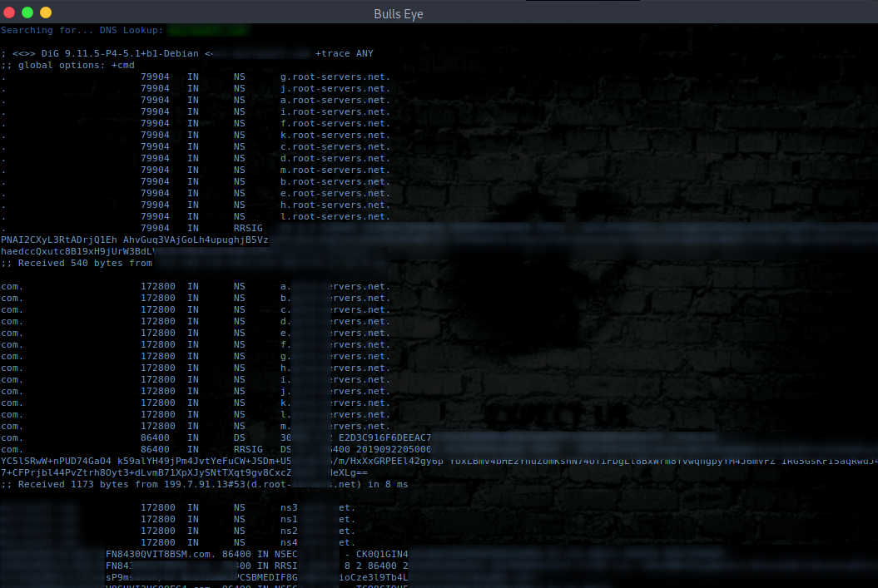Click the yellow window button in title bar
Viewport: 878px width, 588px height.
[x=46, y=12]
